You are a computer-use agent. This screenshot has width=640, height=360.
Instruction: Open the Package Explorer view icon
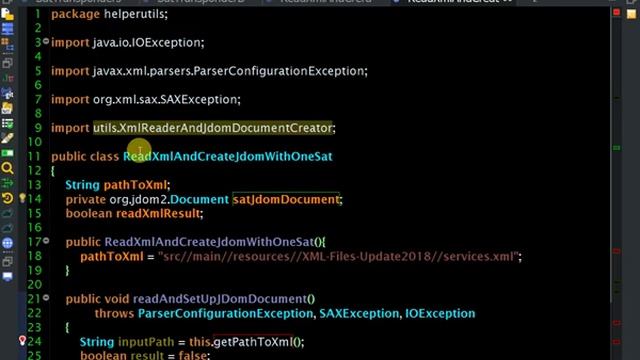(7, 15)
